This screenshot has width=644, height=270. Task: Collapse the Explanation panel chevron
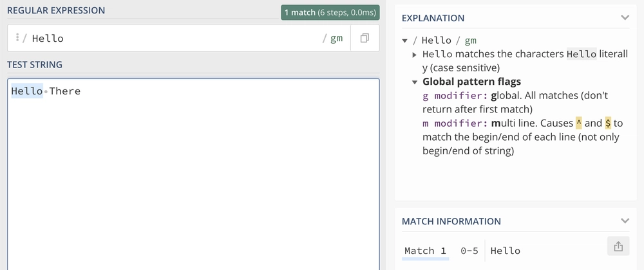click(624, 18)
